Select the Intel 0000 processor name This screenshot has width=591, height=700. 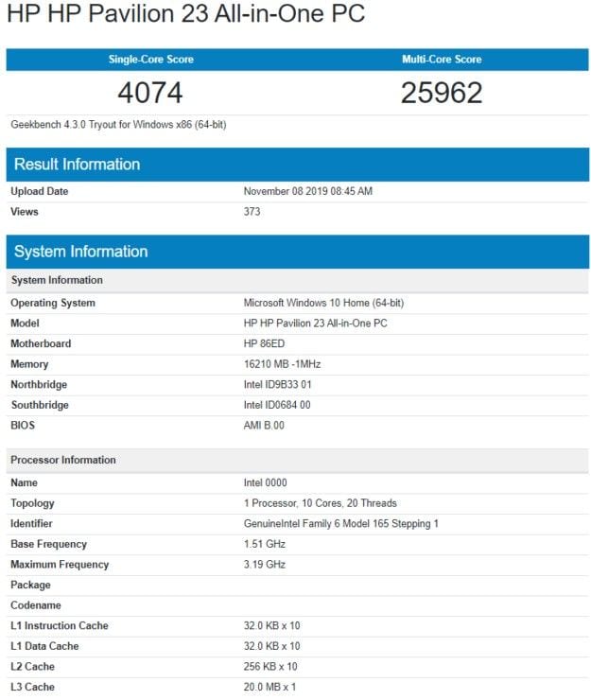[265, 483]
